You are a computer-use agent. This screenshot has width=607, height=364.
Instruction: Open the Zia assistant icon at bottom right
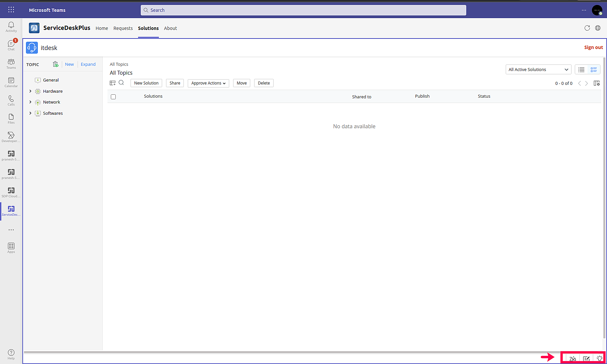click(572, 358)
